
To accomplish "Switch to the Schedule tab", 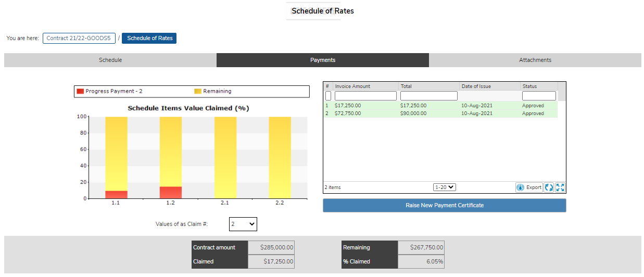I will [x=110, y=60].
